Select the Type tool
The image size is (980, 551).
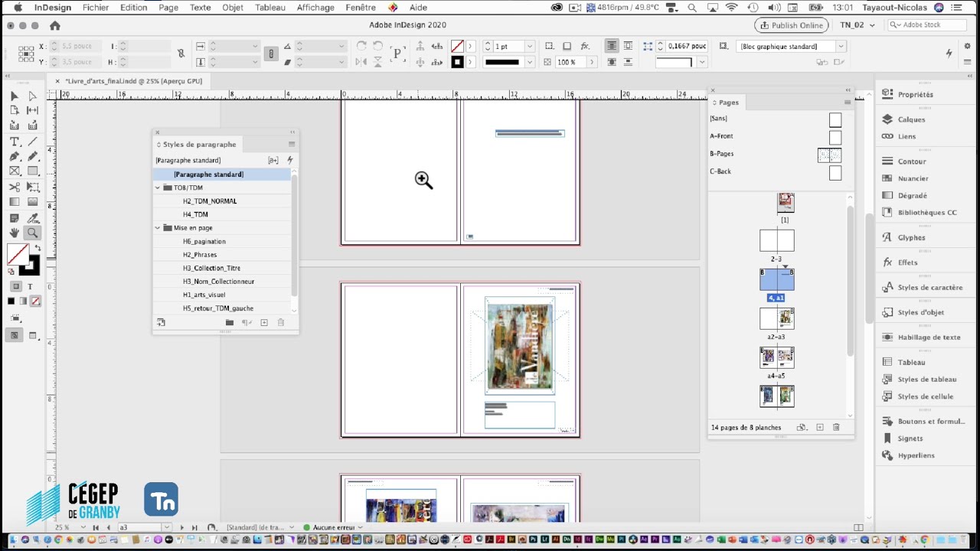click(14, 142)
